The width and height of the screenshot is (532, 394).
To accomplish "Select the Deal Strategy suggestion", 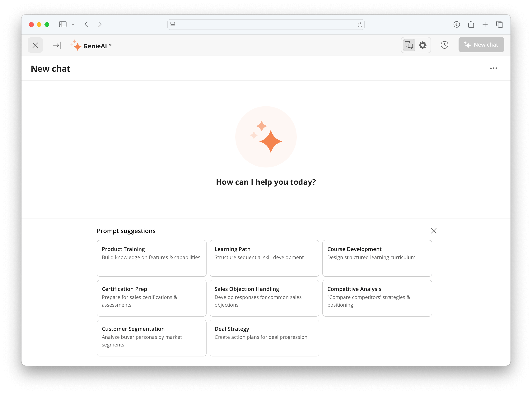I will click(264, 338).
